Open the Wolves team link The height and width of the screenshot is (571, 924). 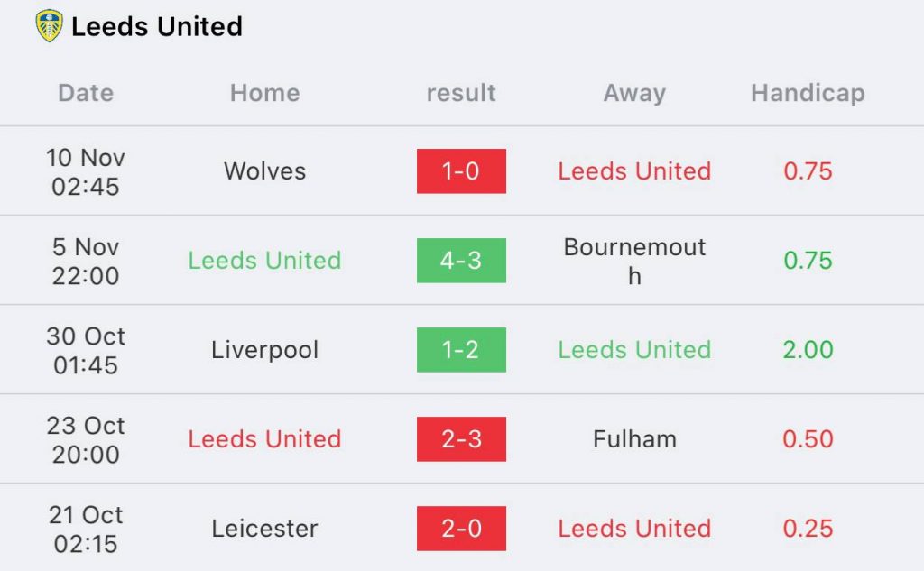264,171
